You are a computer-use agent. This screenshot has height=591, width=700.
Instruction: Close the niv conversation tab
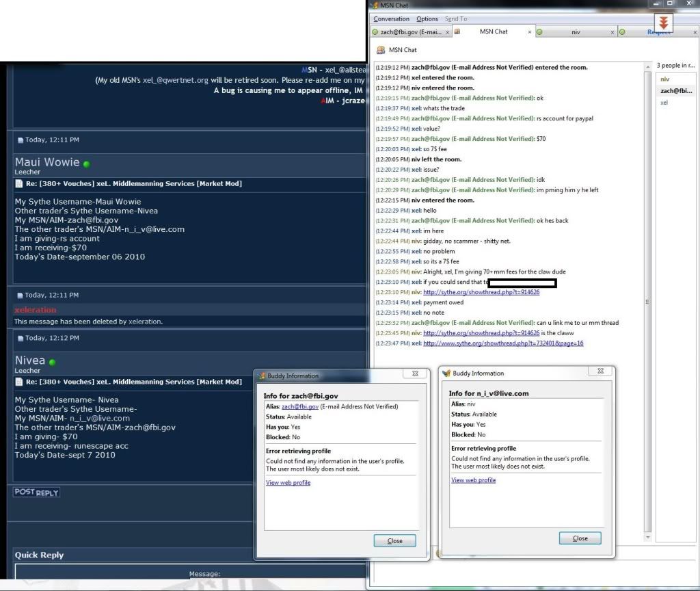(x=612, y=32)
